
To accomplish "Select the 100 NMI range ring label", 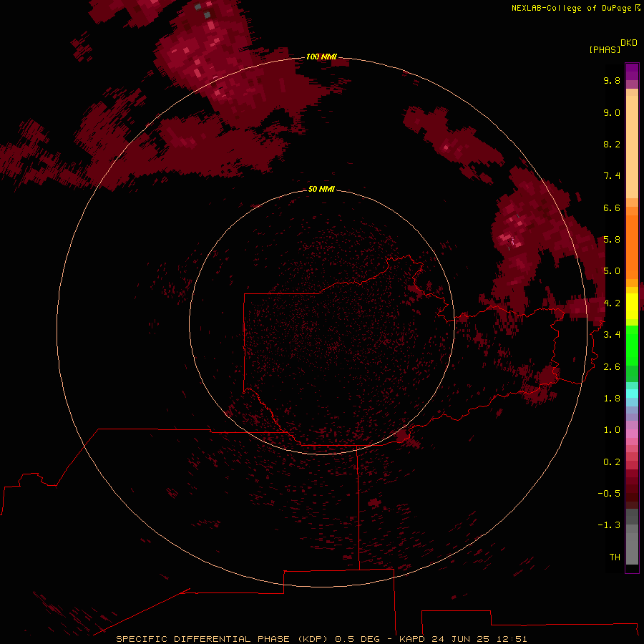I will pyautogui.click(x=321, y=57).
